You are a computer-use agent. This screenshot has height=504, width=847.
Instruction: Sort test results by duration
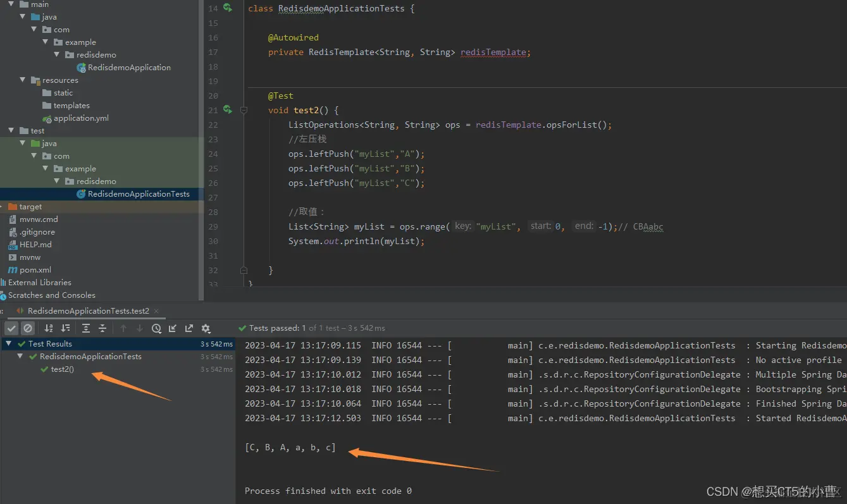click(x=65, y=328)
